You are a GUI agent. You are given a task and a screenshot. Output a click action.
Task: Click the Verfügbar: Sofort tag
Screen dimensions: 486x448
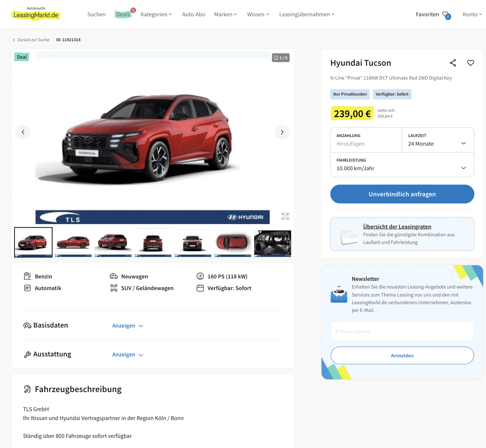tap(392, 94)
